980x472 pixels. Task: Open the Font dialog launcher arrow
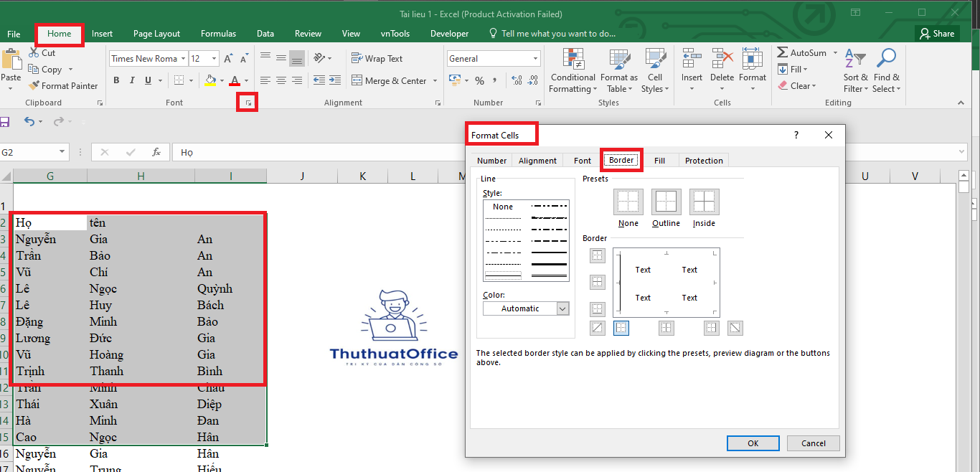tap(248, 103)
